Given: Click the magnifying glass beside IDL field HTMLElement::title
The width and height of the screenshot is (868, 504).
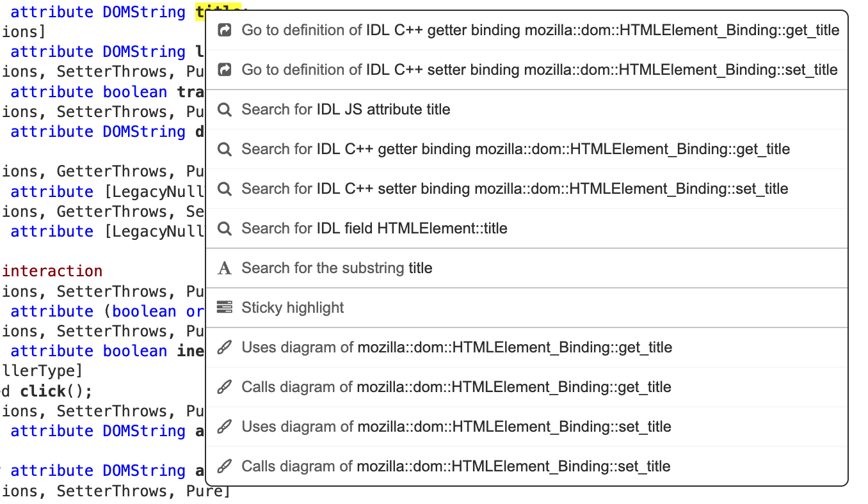Looking at the screenshot, I should pyautogui.click(x=225, y=228).
